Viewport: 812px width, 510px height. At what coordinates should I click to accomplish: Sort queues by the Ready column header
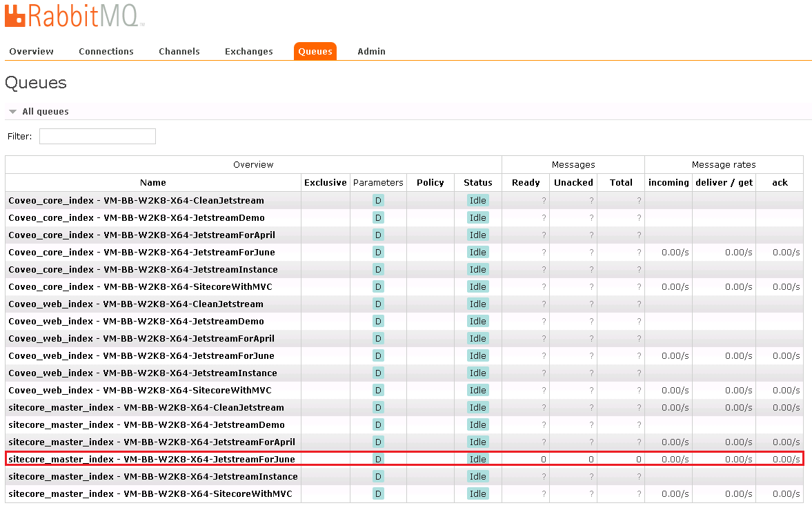525,182
